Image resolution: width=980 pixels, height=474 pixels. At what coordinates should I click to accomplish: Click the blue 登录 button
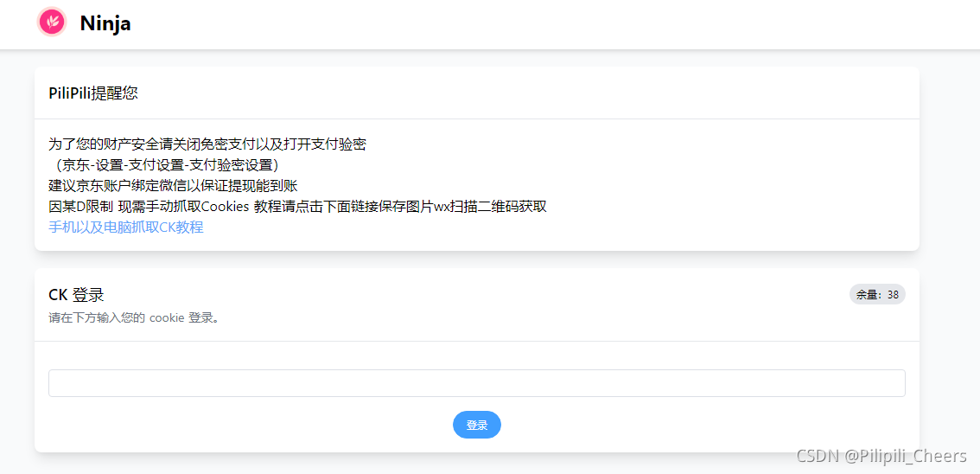click(477, 425)
